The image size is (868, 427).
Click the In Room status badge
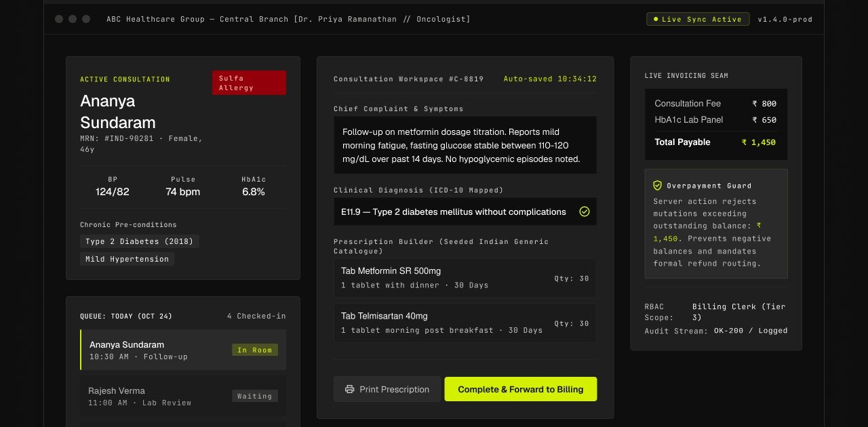[255, 350]
